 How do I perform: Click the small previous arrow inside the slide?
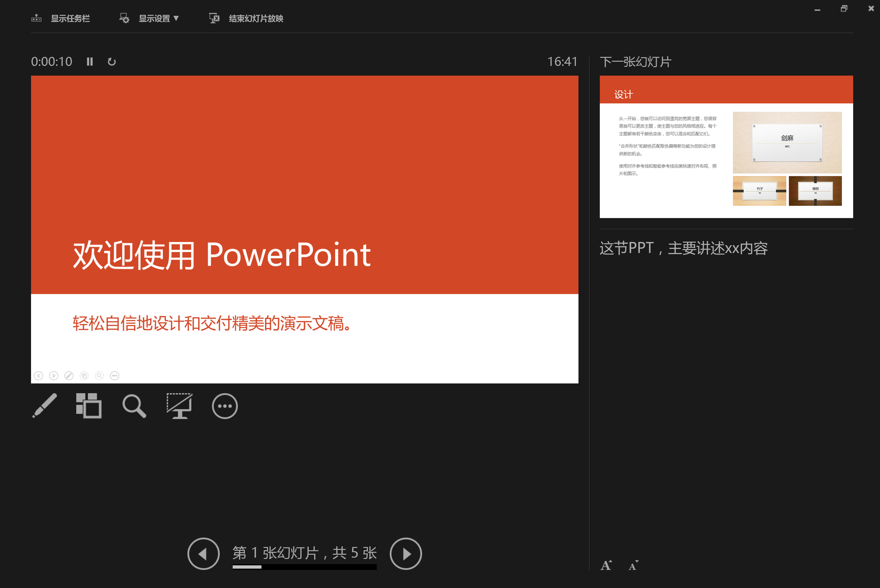click(38, 375)
